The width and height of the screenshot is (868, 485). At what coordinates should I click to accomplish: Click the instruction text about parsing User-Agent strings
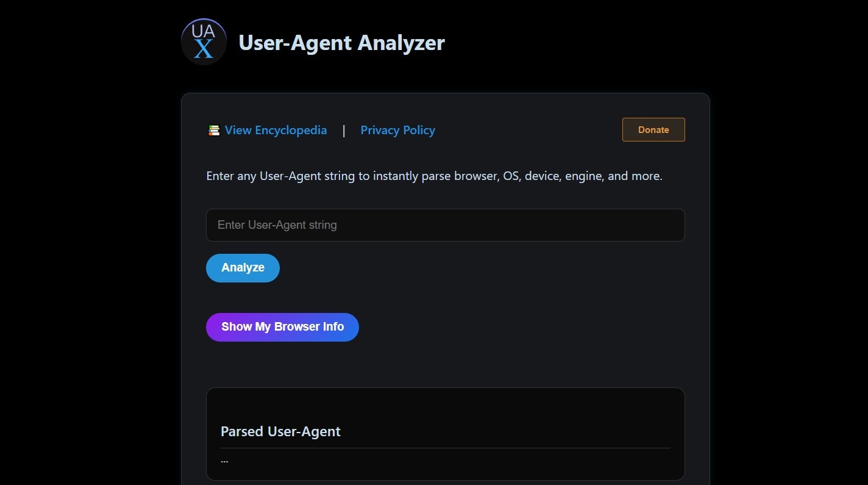[434, 176]
